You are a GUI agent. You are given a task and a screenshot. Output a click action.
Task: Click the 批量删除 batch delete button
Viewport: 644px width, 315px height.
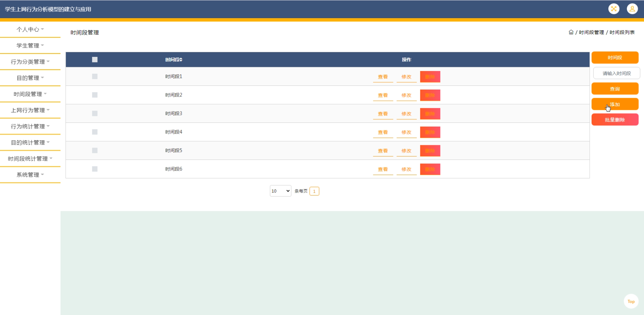(615, 120)
